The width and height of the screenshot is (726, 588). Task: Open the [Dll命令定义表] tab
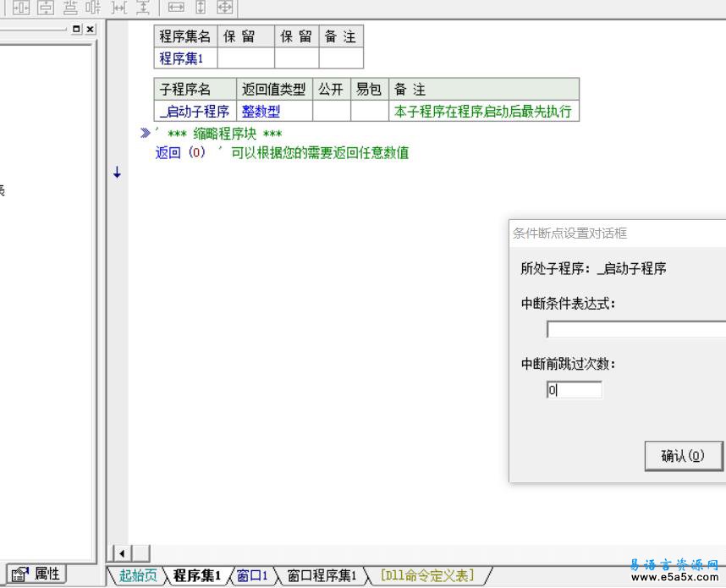coord(427,575)
